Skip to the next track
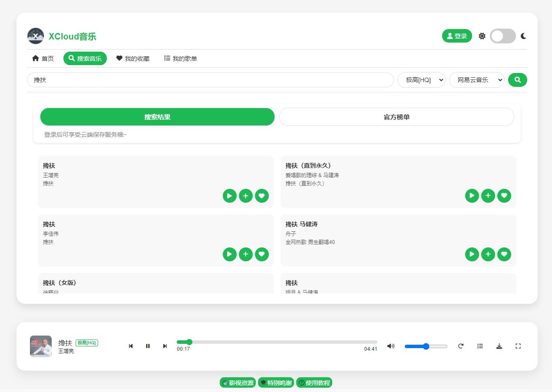 coord(165,346)
